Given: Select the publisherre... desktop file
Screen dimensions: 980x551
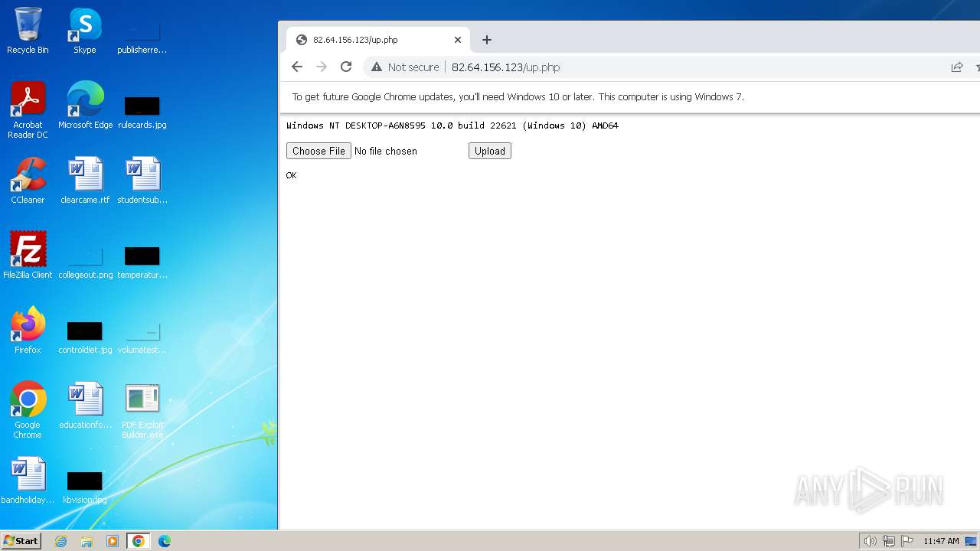Looking at the screenshot, I should (x=142, y=37).
